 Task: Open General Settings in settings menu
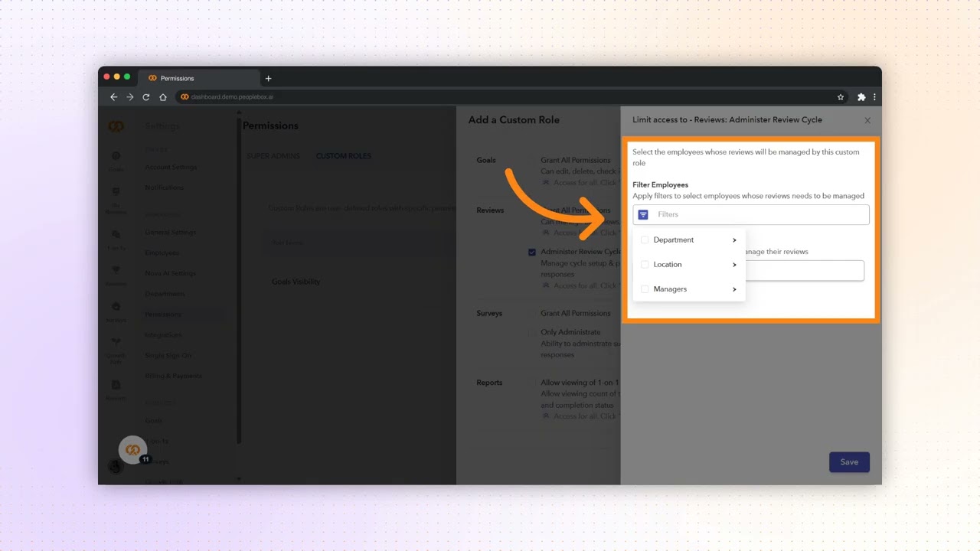click(x=171, y=232)
